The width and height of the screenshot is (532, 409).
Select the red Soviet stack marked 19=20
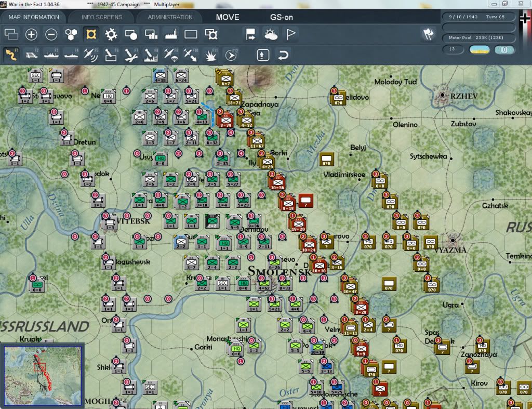point(298,223)
